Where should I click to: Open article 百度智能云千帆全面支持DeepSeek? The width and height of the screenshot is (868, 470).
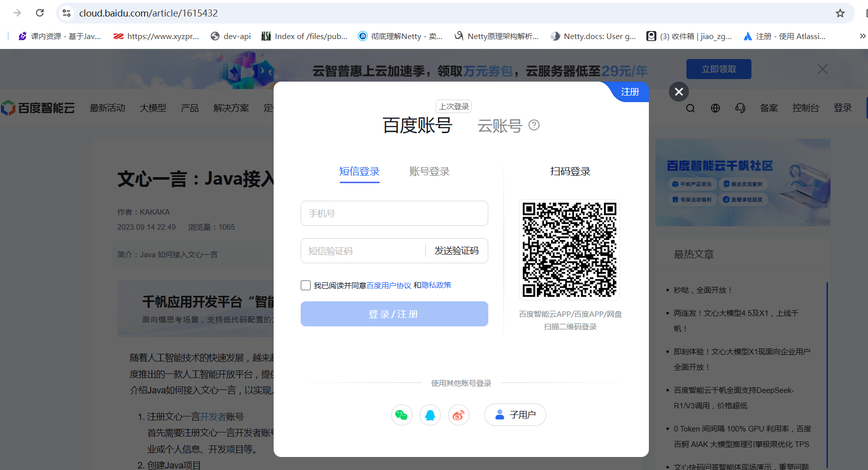(734, 398)
